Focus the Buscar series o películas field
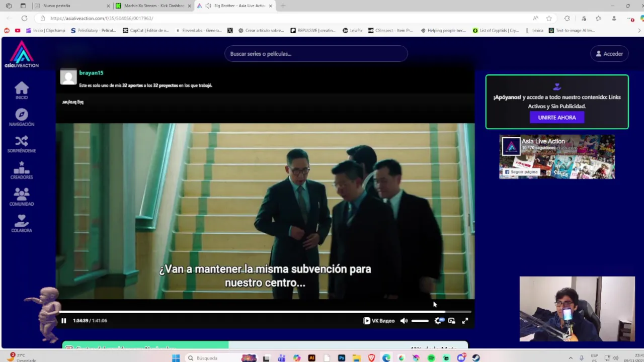Image resolution: width=644 pixels, height=362 pixels. (316, 54)
